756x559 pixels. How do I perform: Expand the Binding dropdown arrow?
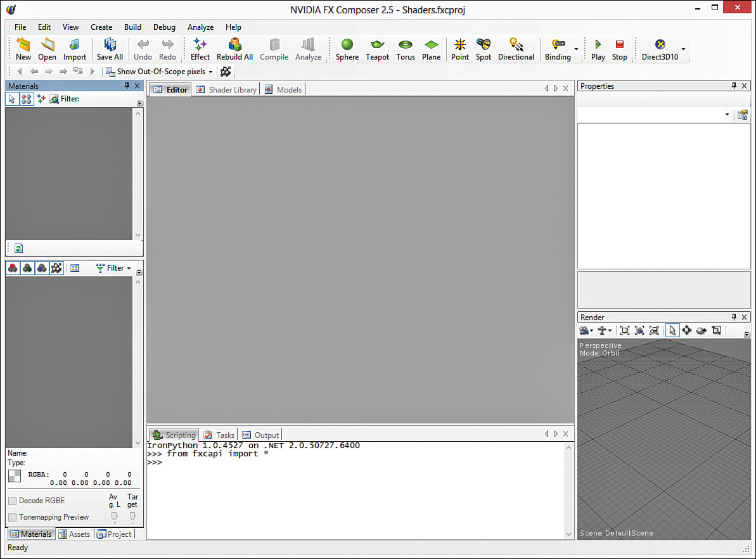click(576, 49)
